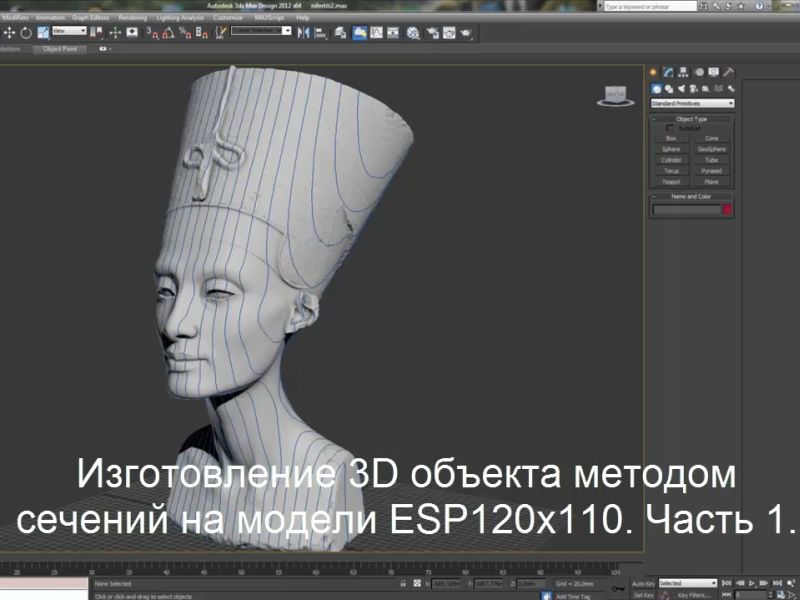The height and width of the screenshot is (600, 800).
Task: Click the Sphere primitive button
Action: 671,149
